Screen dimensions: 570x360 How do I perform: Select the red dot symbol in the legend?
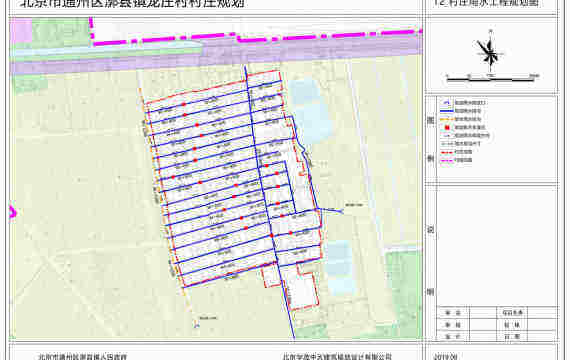click(447, 127)
